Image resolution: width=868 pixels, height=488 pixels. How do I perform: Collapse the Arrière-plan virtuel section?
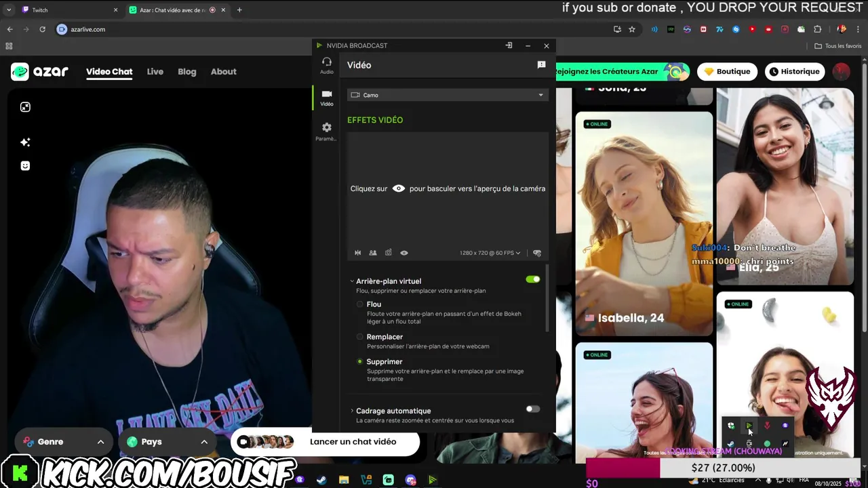352,281
